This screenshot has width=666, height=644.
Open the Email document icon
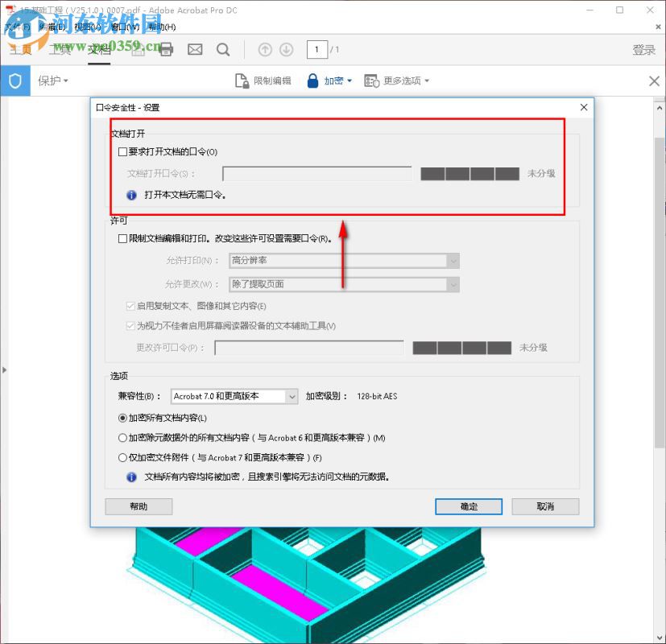click(x=195, y=49)
